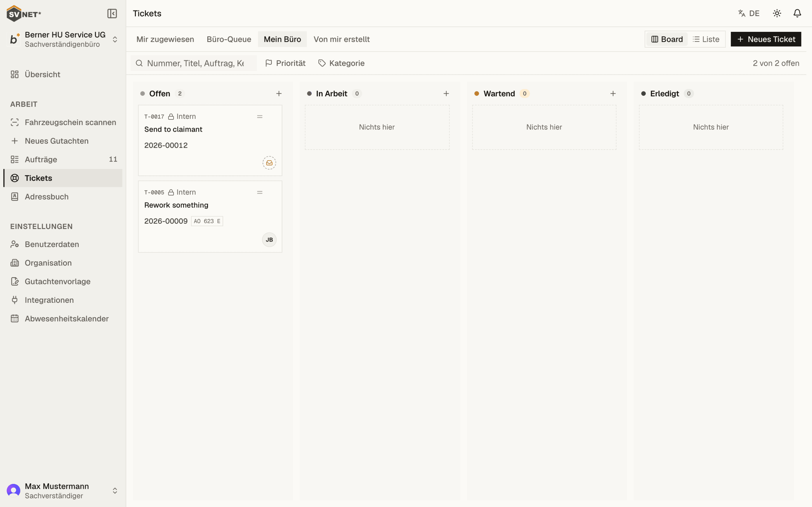This screenshot has height=507, width=812.
Task: Switch to Mir zugewiesen tab
Action: click(x=165, y=39)
